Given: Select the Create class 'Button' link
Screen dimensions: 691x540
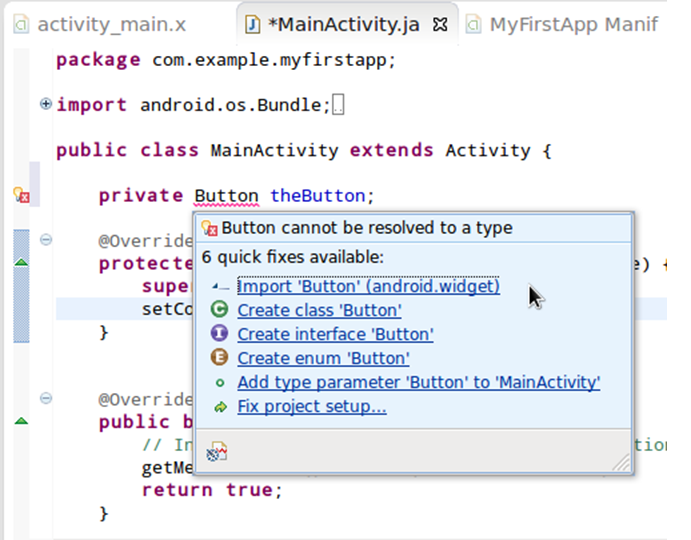Looking at the screenshot, I should (x=319, y=310).
